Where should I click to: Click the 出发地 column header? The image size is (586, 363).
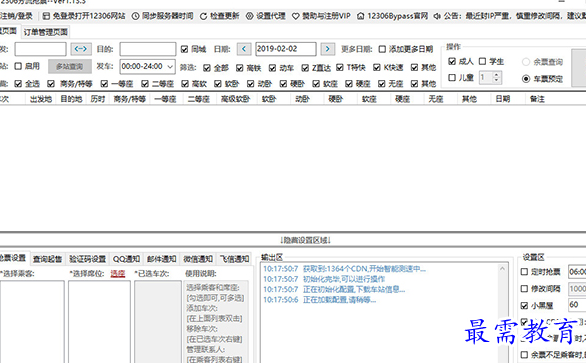(41, 99)
